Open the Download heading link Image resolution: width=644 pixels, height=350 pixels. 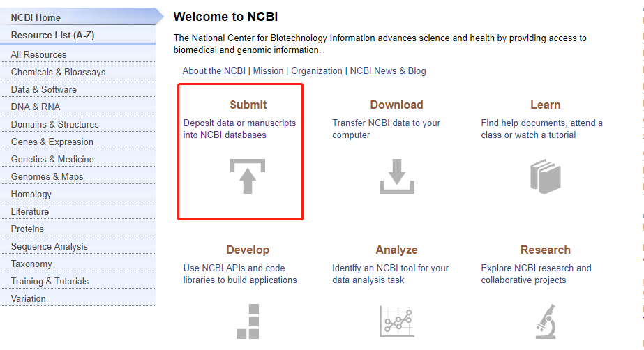coord(397,105)
